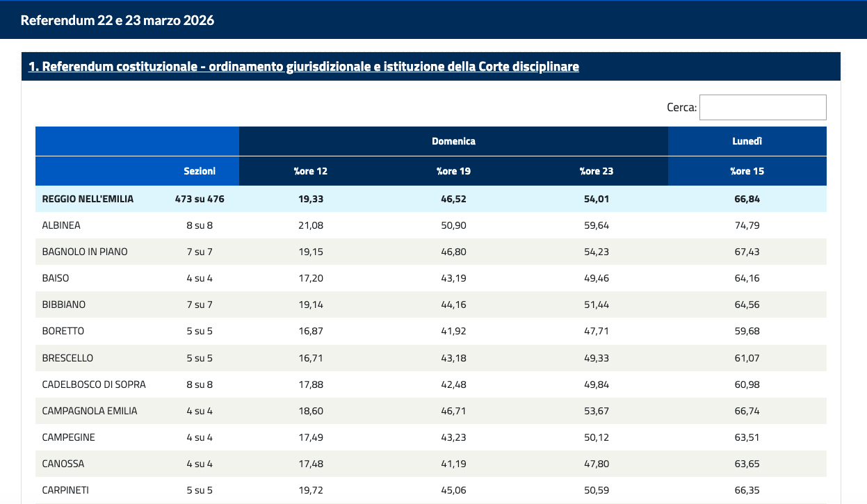Click the %ore 19 column header

point(453,171)
